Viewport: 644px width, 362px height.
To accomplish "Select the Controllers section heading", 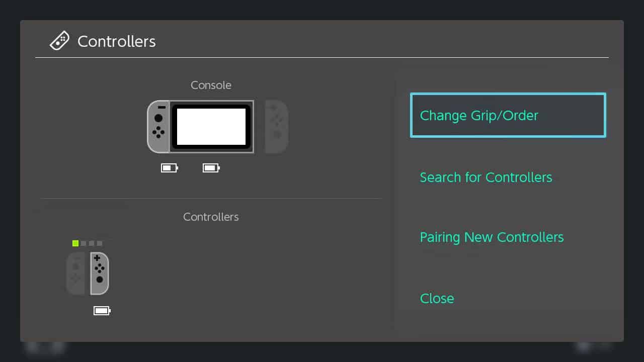I will 211,217.
